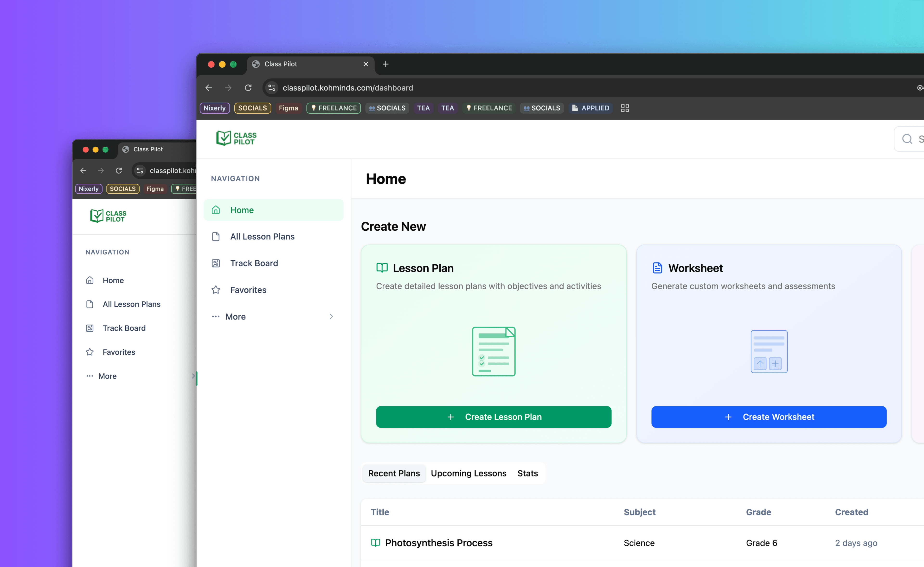This screenshot has width=924, height=567.
Task: Open the Nixerly bookmark in front window
Action: tap(214, 108)
